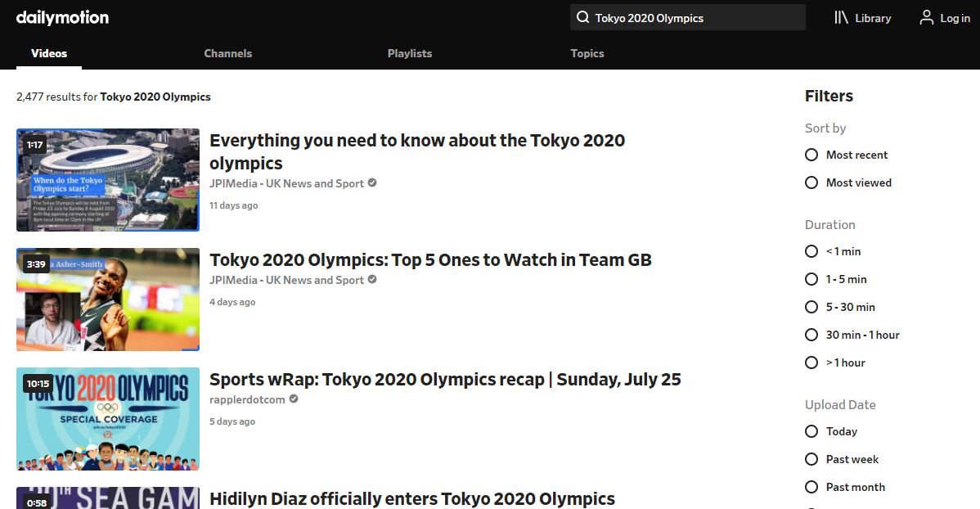Select the > 1 hour duration filter
The height and width of the screenshot is (509, 980).
(x=811, y=363)
